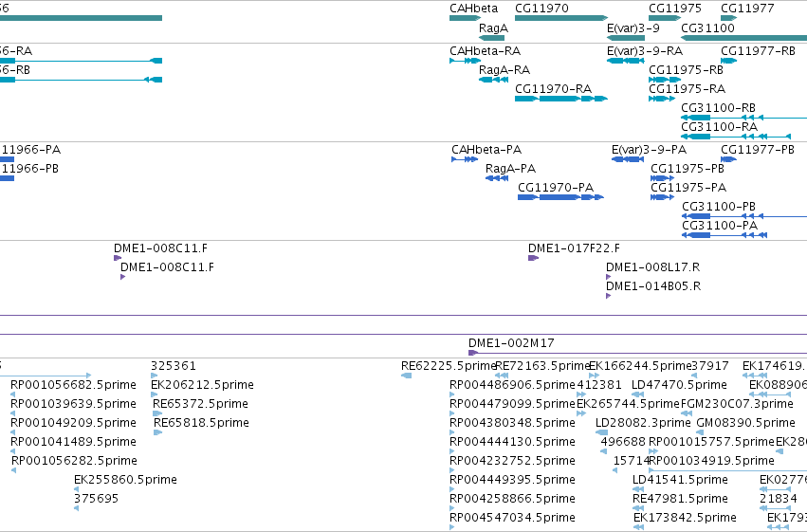Select the CG11975-RB transcript
Viewport: 807px width, 532px height.
[x=665, y=80]
